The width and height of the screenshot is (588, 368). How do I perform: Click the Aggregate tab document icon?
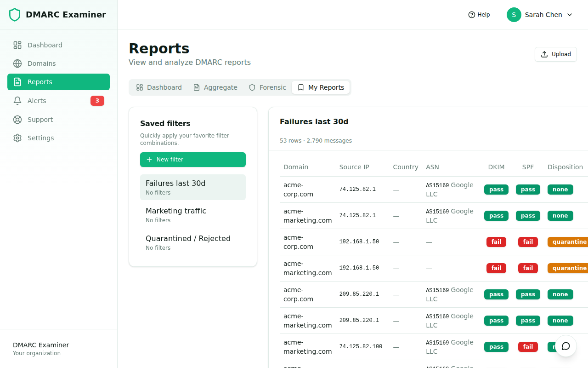[197, 87]
